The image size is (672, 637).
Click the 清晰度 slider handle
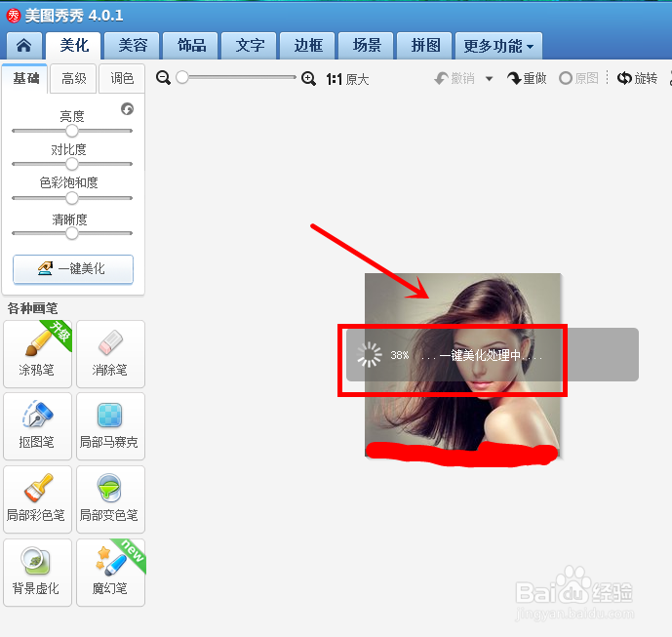[72, 233]
